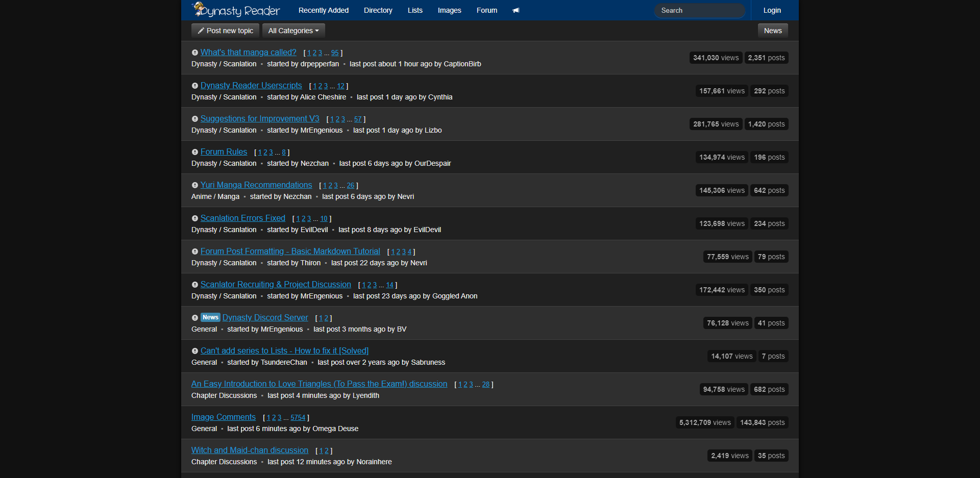Click the 292 posts badge
Viewport: 980px width, 478px height.
point(769,91)
